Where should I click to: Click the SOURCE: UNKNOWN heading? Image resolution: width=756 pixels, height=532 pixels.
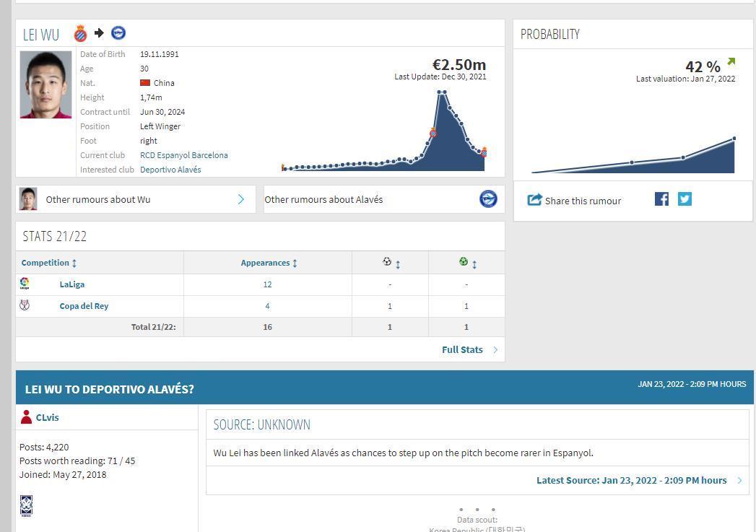262,424
